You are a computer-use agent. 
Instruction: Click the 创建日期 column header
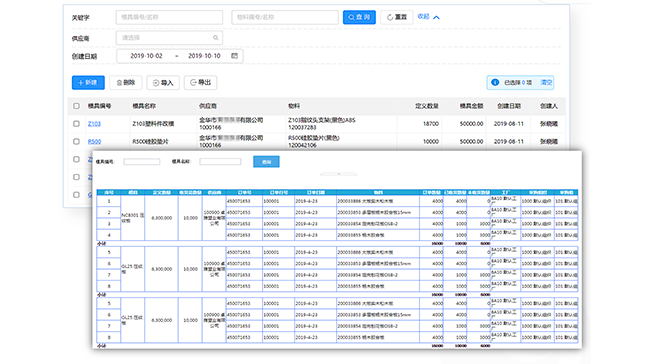[x=509, y=106]
